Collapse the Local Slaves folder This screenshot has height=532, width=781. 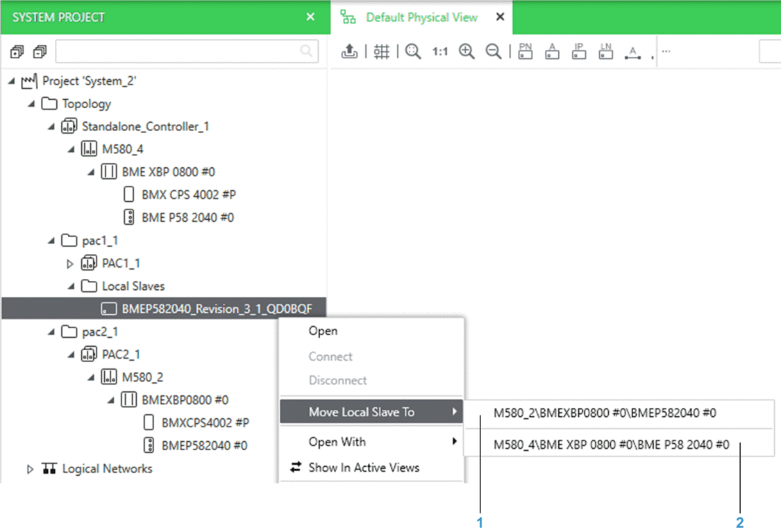click(72, 286)
